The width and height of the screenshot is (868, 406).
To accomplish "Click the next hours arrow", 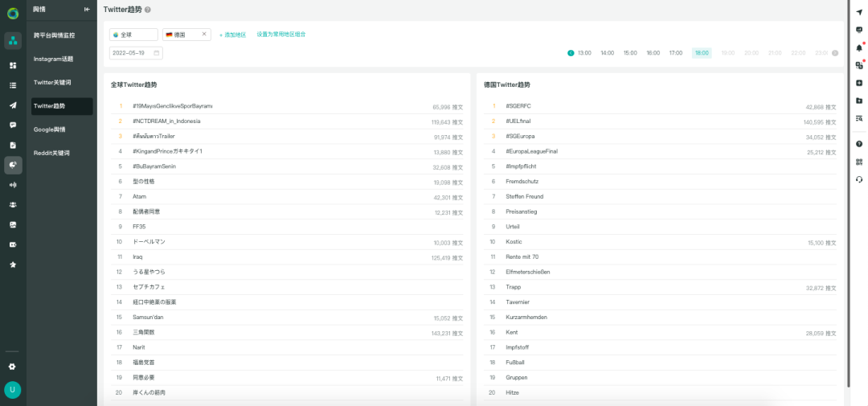I will [835, 53].
